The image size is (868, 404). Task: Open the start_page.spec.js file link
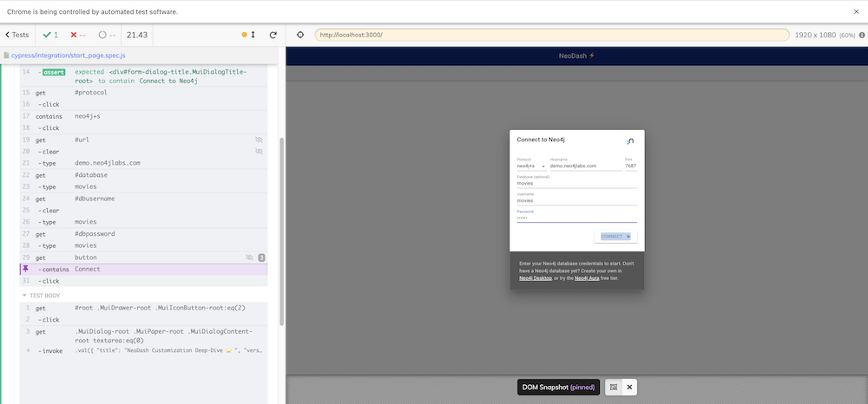(68, 55)
